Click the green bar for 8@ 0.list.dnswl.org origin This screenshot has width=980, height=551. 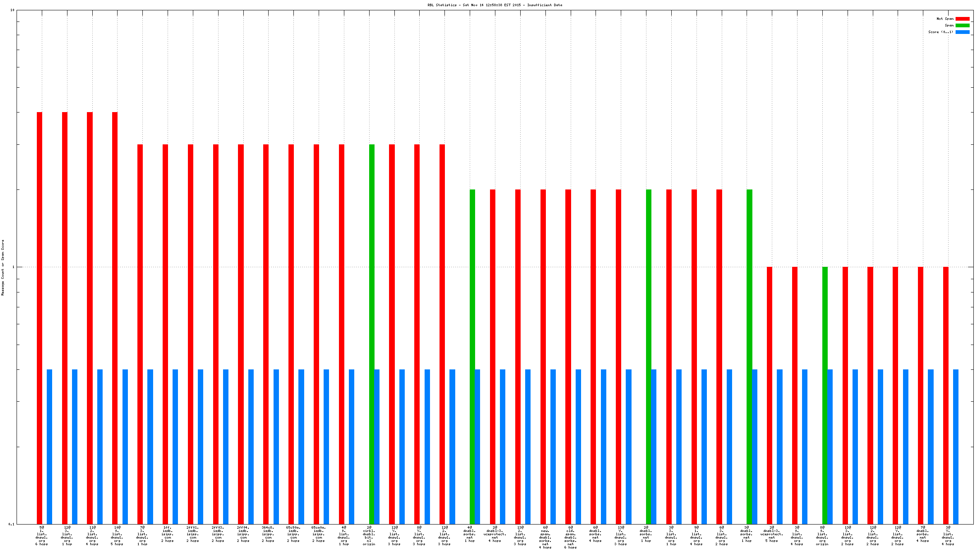825,393
